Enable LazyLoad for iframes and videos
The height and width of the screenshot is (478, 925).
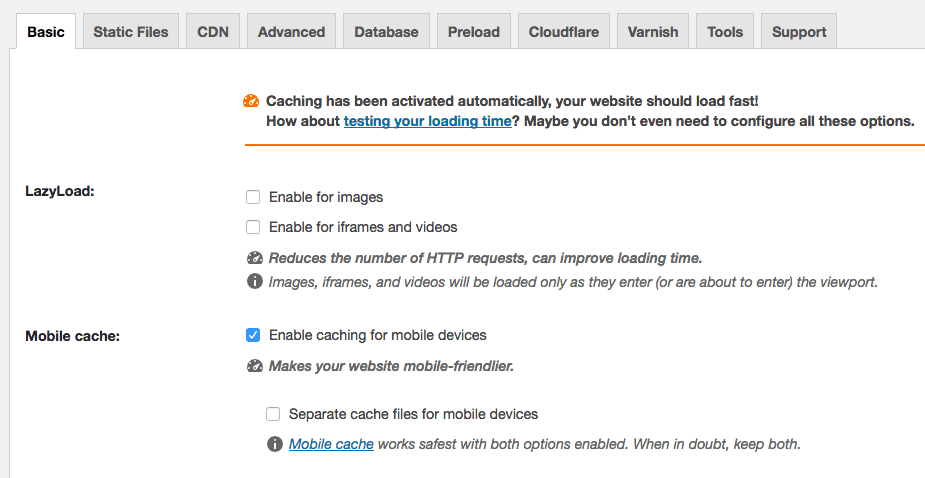point(253,227)
